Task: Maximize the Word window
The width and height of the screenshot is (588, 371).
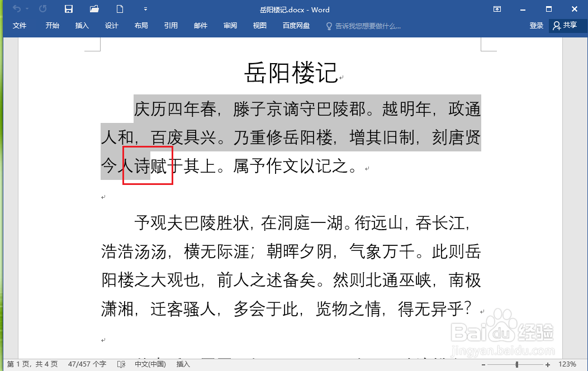Action: (x=549, y=9)
